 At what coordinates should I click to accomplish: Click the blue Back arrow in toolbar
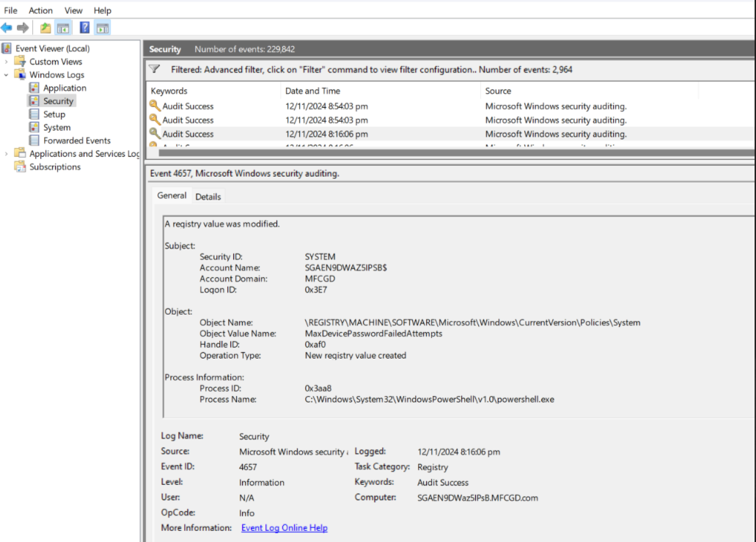(7, 28)
